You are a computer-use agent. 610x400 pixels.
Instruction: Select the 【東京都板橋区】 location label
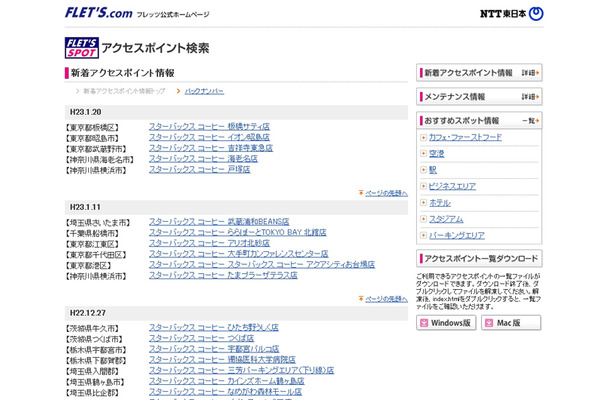tap(92, 127)
